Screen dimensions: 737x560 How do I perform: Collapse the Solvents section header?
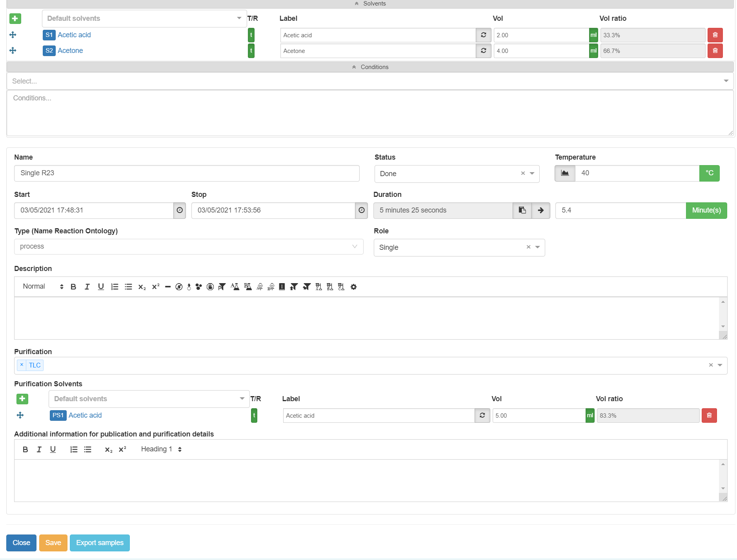tap(370, 4)
